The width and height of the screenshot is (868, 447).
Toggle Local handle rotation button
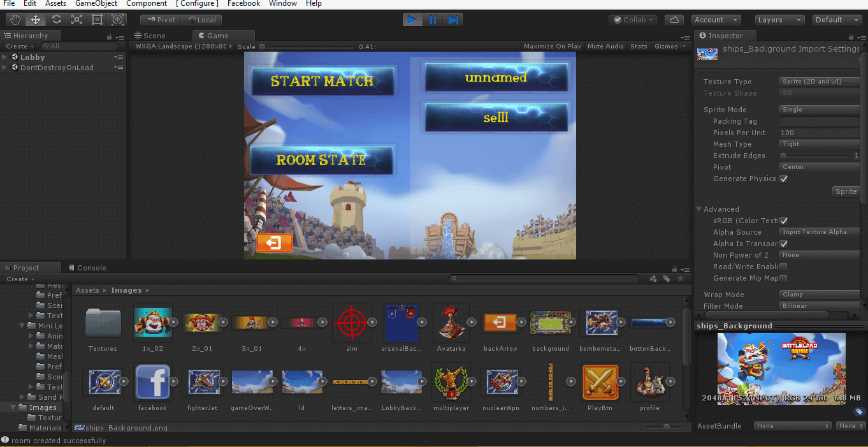(x=201, y=20)
